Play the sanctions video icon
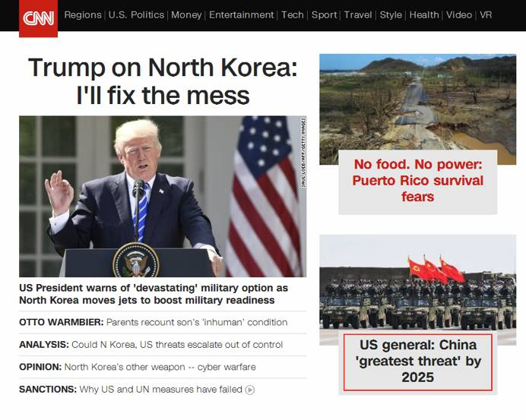This screenshot has height=420, width=526. [250, 390]
